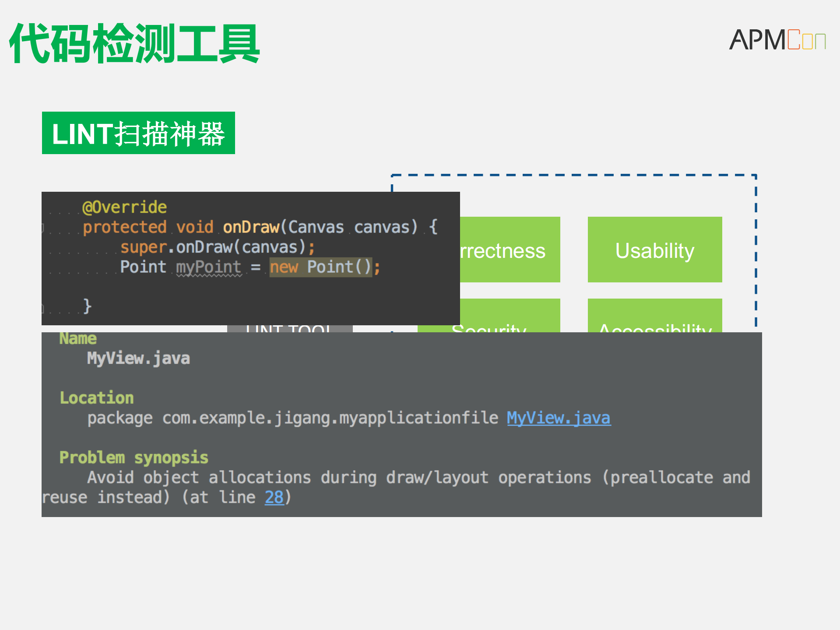The image size is (840, 630).
Task: Select the Usability category box
Action: pyautogui.click(x=654, y=250)
